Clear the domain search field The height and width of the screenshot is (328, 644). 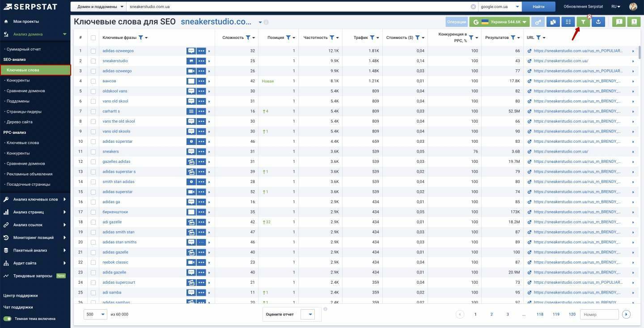[x=473, y=7]
